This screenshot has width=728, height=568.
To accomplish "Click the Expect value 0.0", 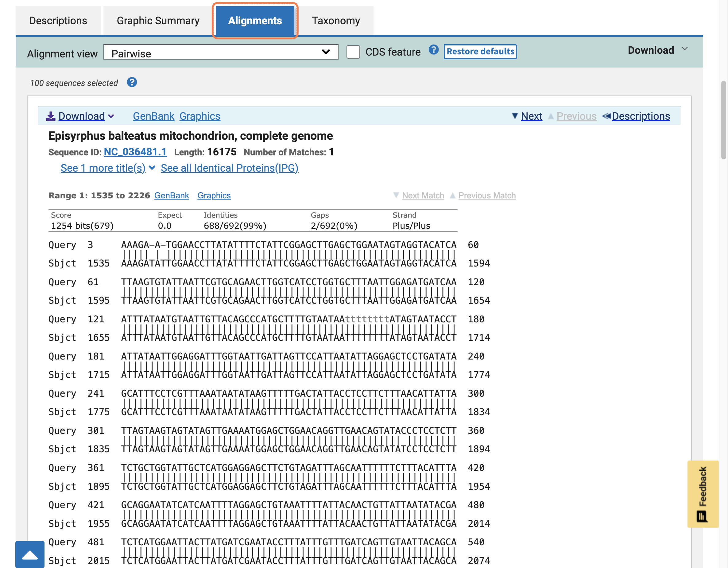I will click(165, 226).
